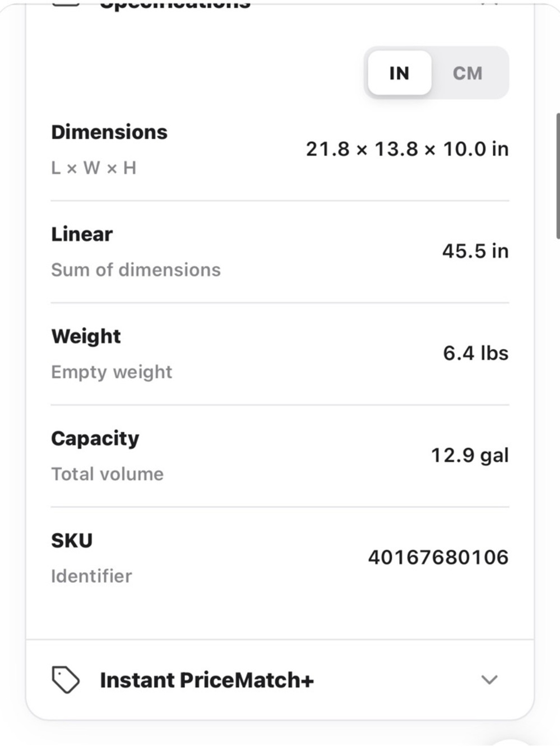
Task: Select the IN unit option
Action: tap(399, 73)
